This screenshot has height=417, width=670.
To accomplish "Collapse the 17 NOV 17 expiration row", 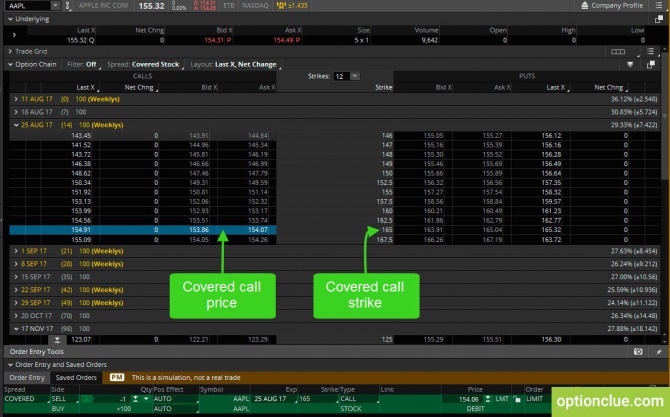I will pyautogui.click(x=16, y=329).
